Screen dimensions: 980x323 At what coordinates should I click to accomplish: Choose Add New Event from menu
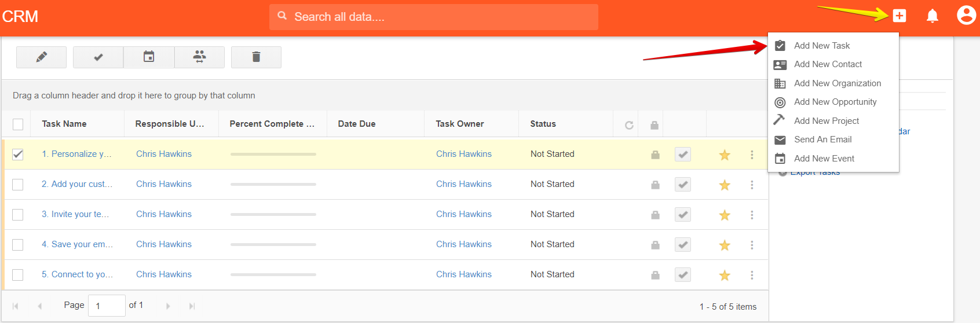833,159
